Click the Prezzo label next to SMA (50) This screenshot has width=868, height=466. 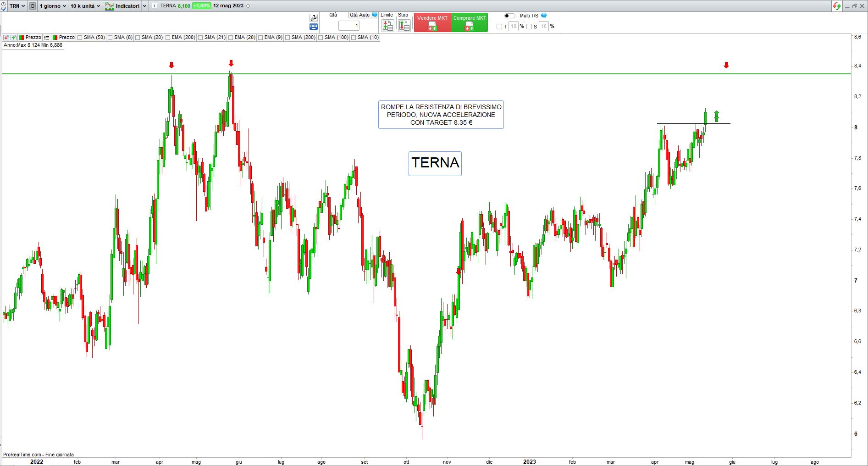pyautogui.click(x=67, y=38)
